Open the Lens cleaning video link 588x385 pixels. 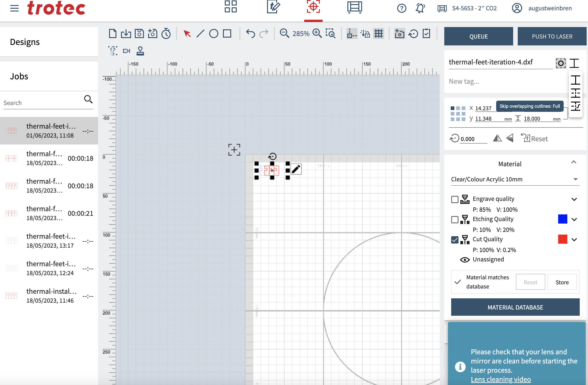501,379
